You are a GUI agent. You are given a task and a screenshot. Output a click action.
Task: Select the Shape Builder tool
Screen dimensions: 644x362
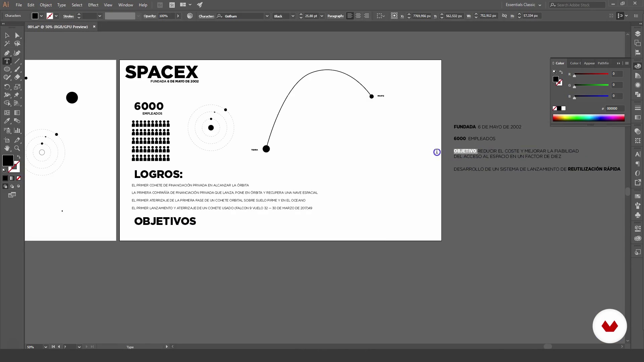pos(7,103)
